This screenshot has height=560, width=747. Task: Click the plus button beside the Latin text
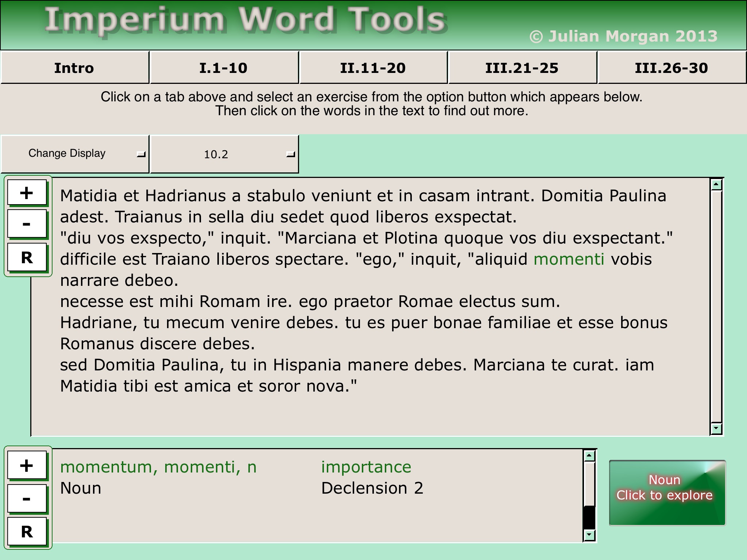(x=27, y=193)
